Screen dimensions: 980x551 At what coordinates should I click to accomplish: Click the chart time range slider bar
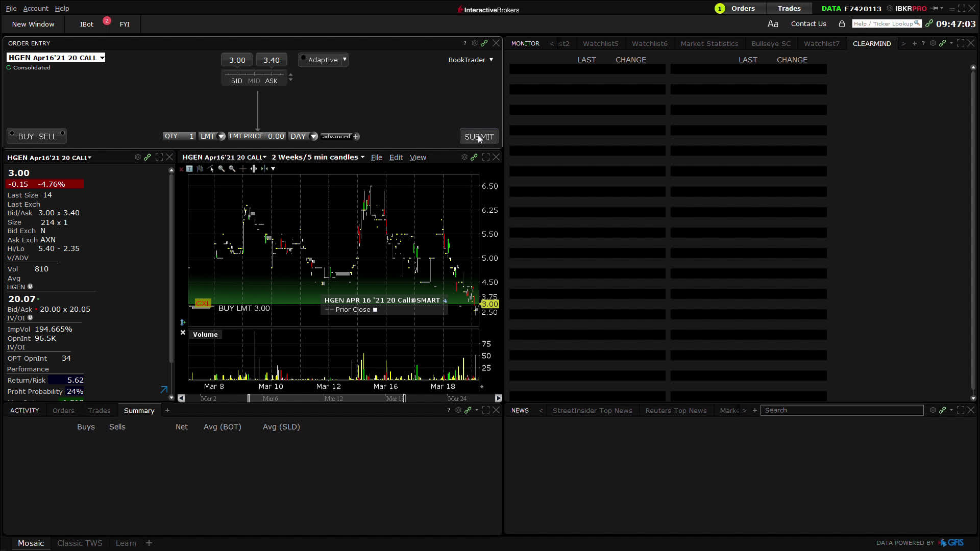[339, 398]
